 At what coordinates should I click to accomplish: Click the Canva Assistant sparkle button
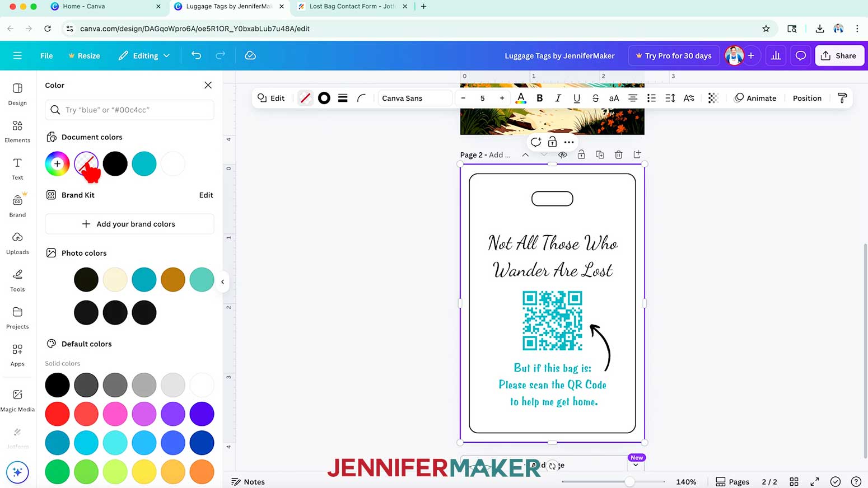[17, 472]
